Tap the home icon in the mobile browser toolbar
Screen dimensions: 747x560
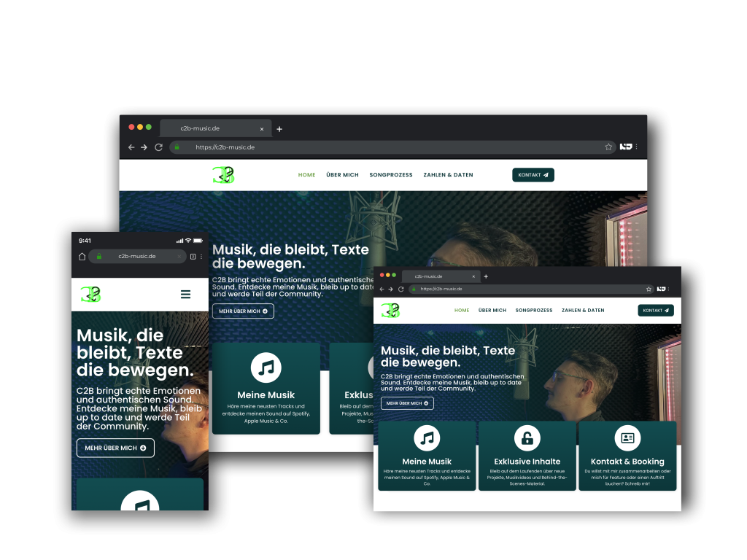(81, 256)
